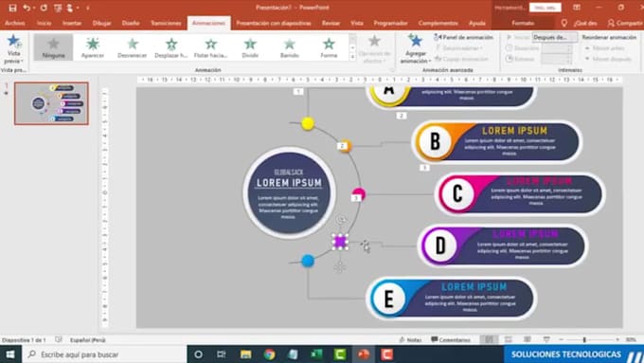
Task: Click the Notas button in status bar
Action: click(410, 339)
